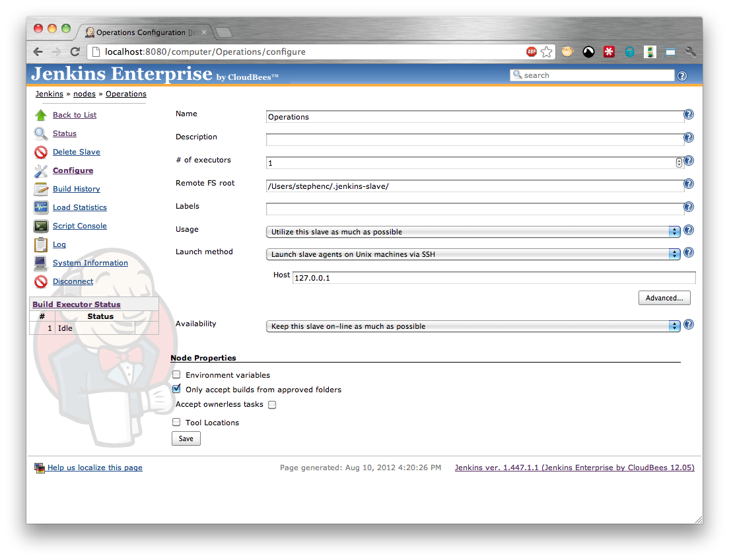Click the red Delete Slave icon
This screenshot has width=729, height=560.
point(41,152)
